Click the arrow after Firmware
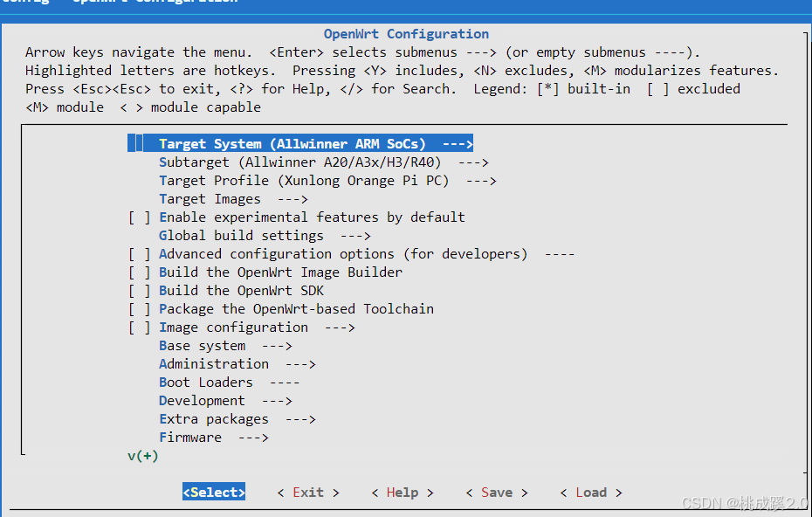Viewport: 812px width, 517px height. (253, 438)
